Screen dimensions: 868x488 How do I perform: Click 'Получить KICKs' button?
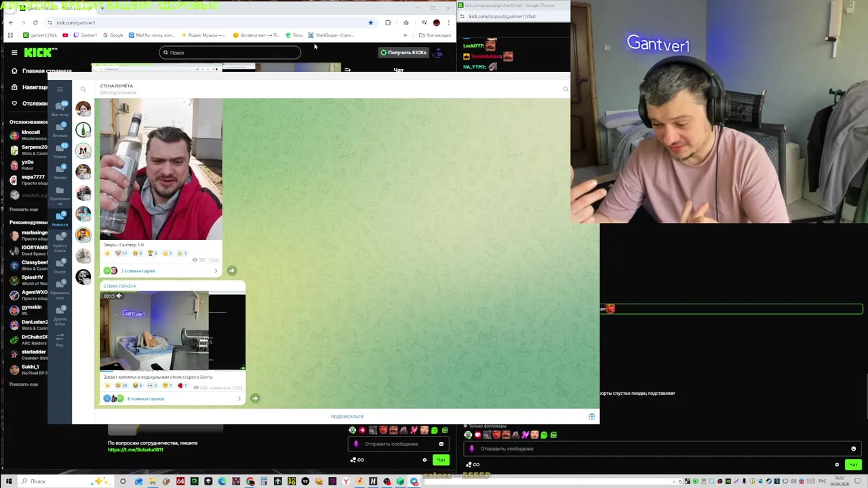403,52
